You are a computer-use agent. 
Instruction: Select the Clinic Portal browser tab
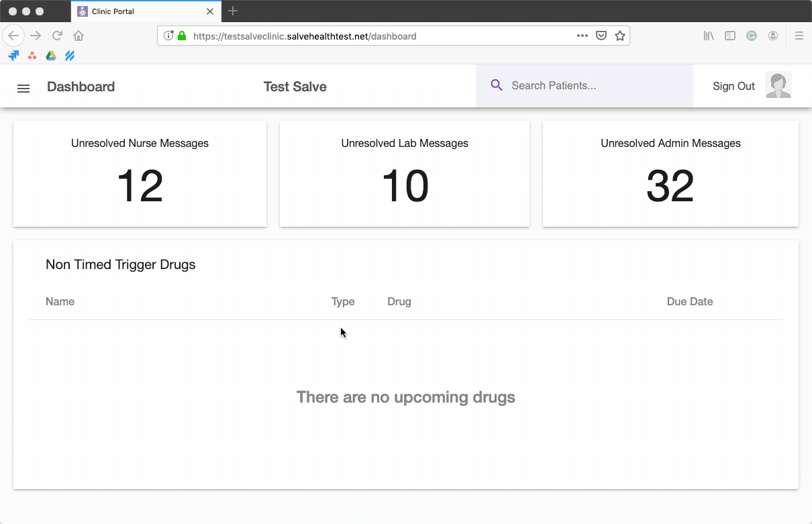[146, 11]
